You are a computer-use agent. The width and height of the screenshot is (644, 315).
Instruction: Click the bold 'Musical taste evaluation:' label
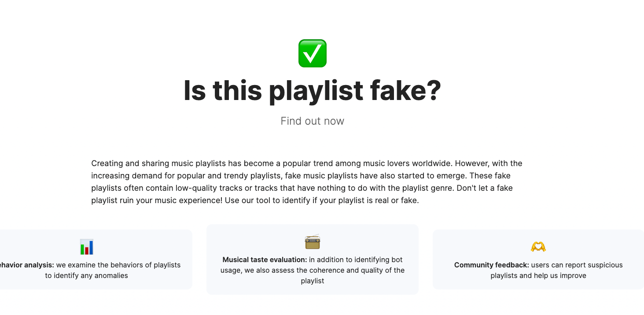(x=265, y=259)
